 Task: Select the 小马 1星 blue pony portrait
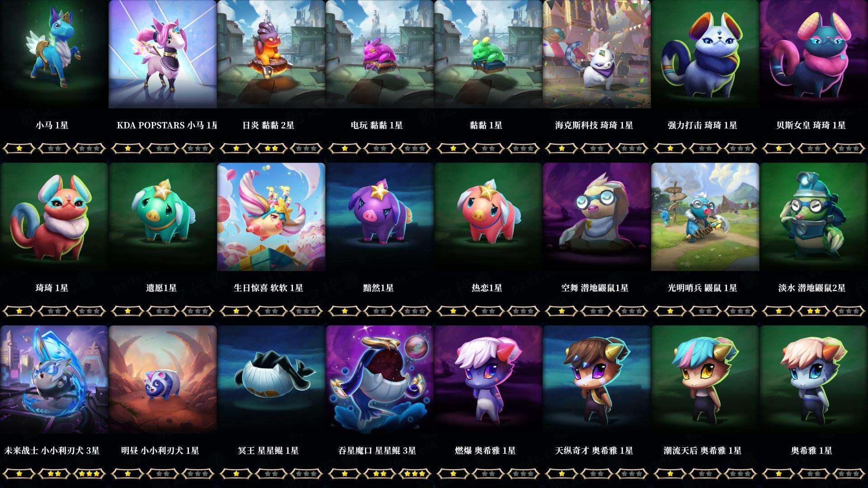click(x=54, y=54)
